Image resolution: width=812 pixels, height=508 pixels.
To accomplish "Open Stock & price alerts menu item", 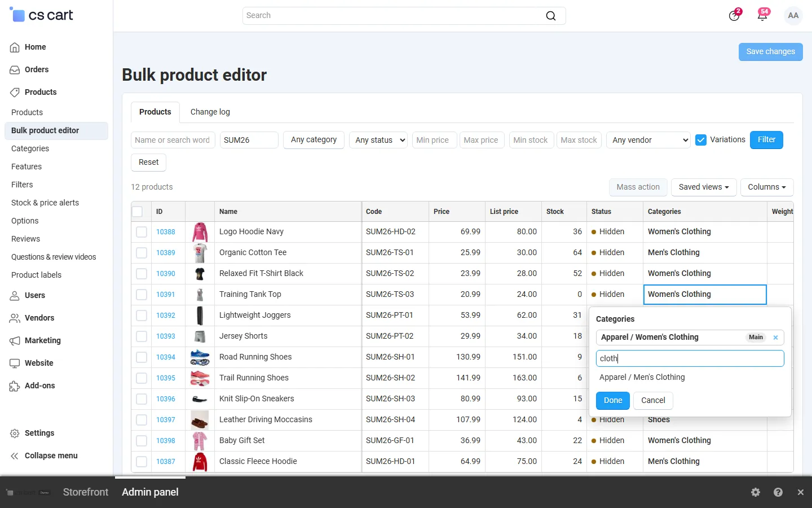I will point(45,203).
